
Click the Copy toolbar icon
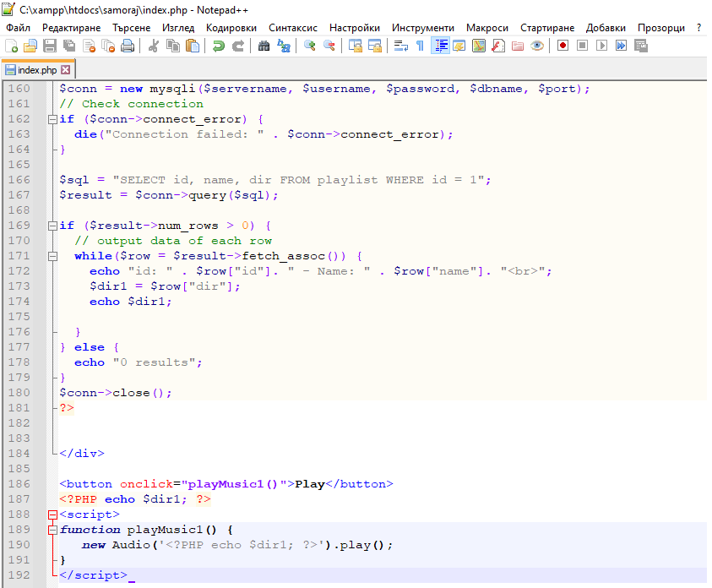(x=173, y=46)
